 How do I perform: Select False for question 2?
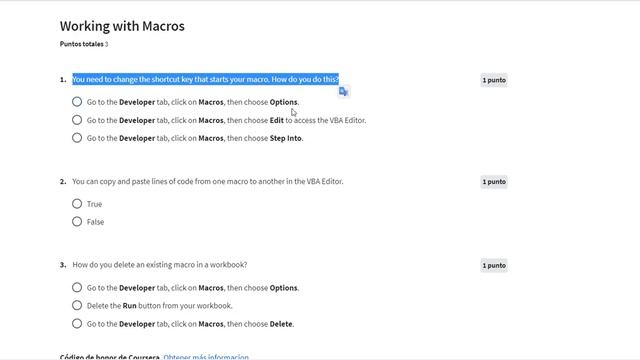[x=77, y=222]
